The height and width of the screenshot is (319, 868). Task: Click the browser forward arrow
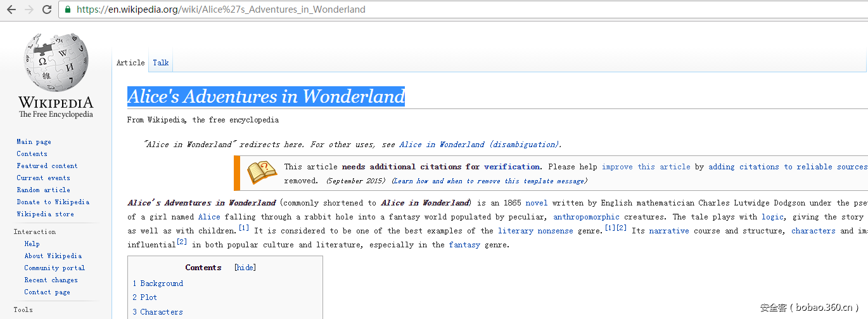pyautogui.click(x=29, y=10)
